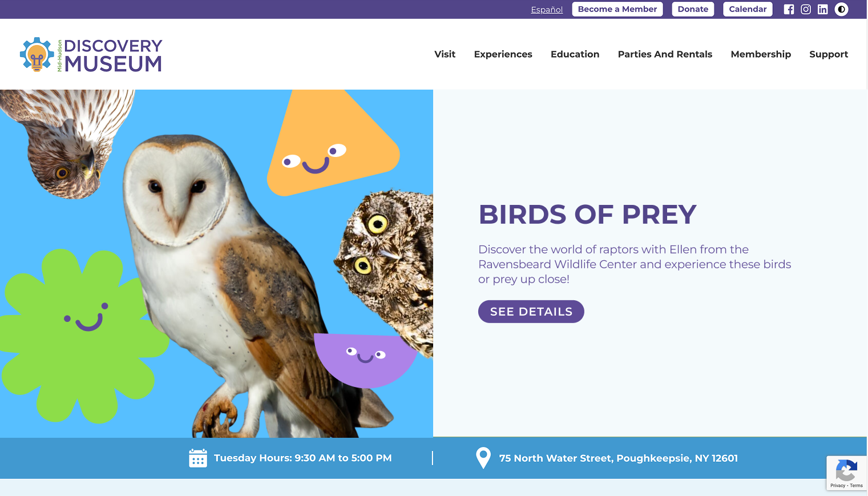Open the museum's Facebook page icon
Viewport: 868px width, 496px height.
coord(789,9)
